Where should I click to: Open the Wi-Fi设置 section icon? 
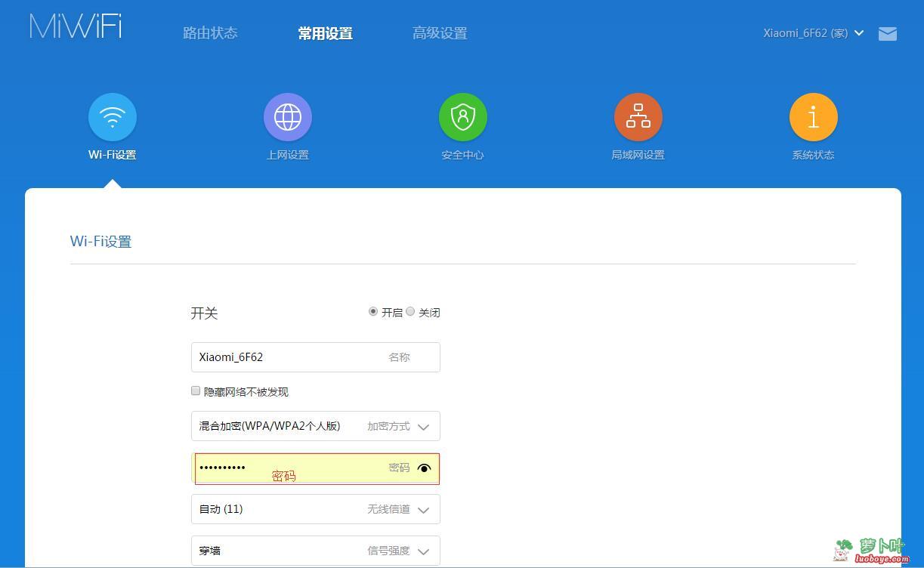point(112,116)
